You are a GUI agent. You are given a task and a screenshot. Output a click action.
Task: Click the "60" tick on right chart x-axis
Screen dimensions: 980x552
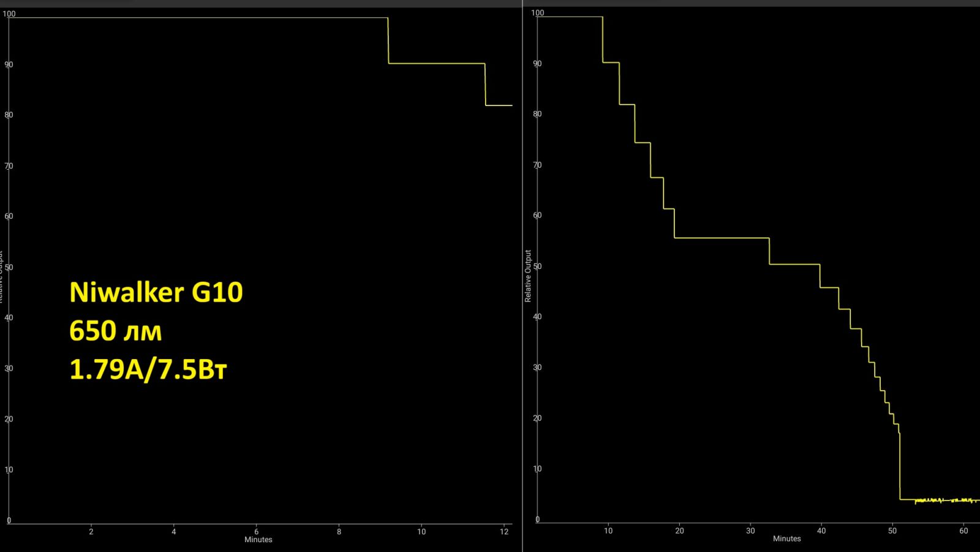(x=963, y=531)
